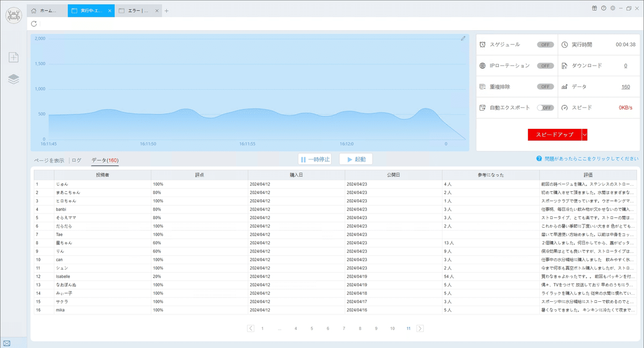The height and width of the screenshot is (348, 644).
Task: Click the speedometer icon beside スピード
Action: click(564, 107)
